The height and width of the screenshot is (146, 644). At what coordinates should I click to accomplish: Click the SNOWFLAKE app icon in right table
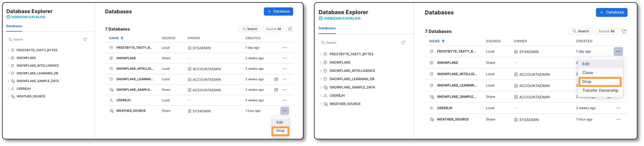coord(431,63)
